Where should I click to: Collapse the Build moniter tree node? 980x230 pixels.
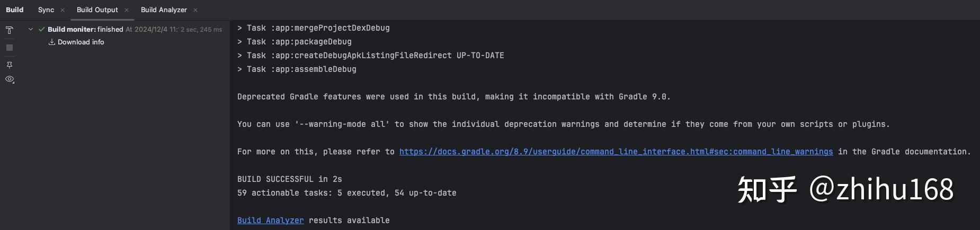[x=31, y=30]
